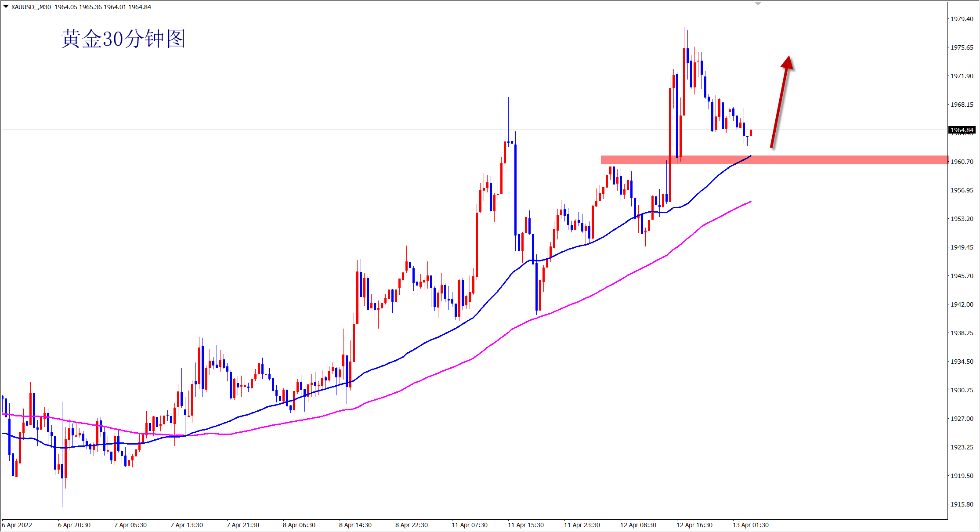
Task: Select the 黄金30分钟图 chart title label
Action: 123,39
